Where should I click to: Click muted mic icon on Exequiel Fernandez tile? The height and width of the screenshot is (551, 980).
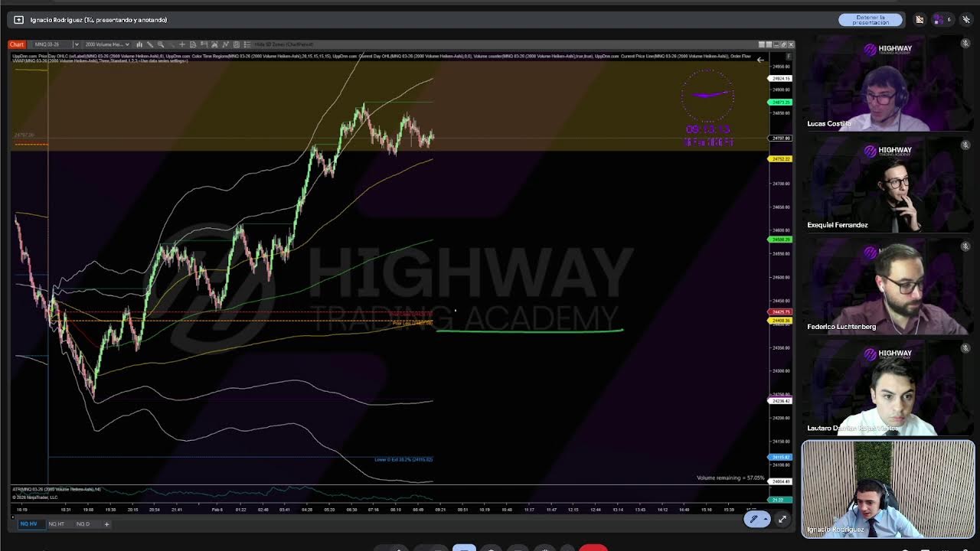[x=965, y=145]
